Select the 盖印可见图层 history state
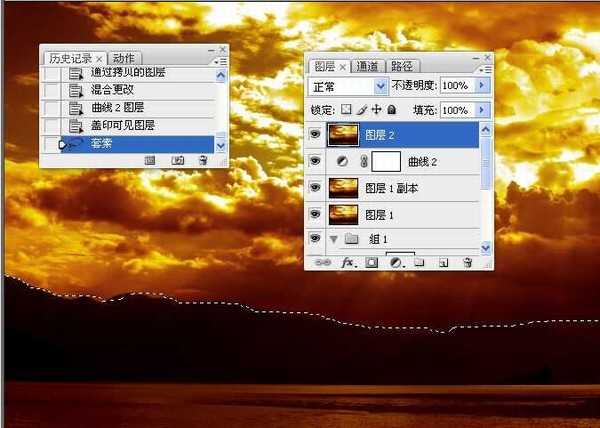The image size is (600, 428). (122, 125)
